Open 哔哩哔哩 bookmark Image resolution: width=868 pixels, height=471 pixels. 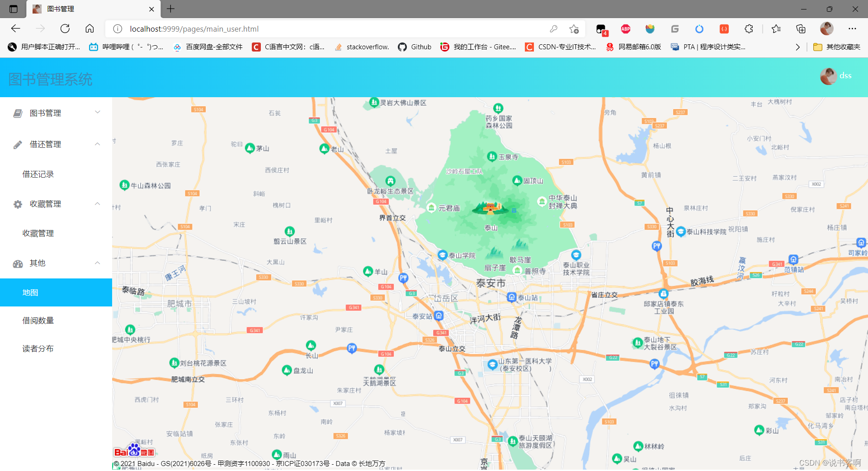click(127, 47)
